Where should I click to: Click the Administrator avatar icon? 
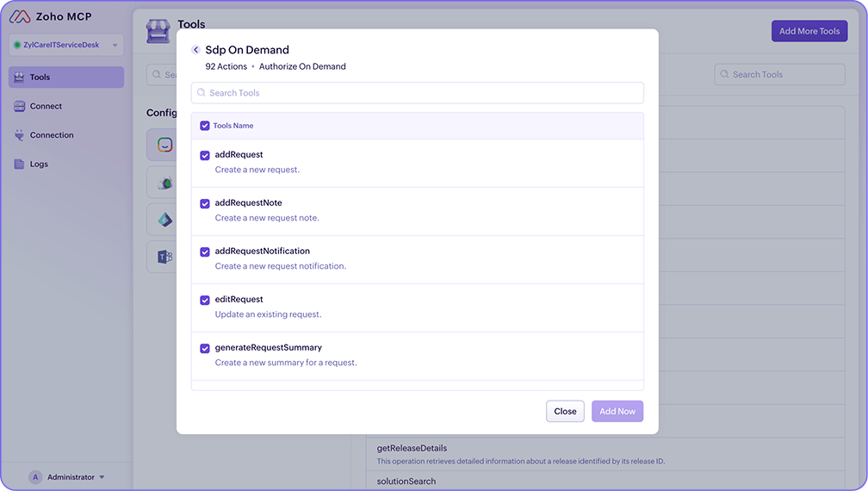(x=35, y=477)
